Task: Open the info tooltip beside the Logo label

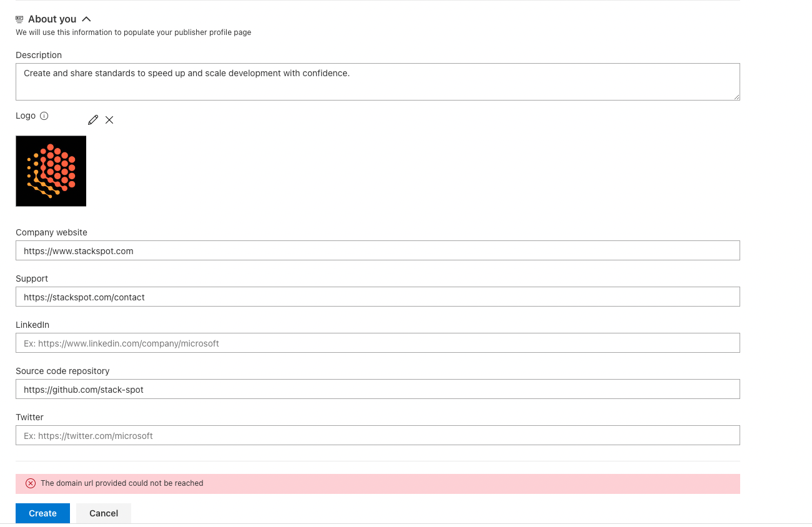Action: coord(44,116)
